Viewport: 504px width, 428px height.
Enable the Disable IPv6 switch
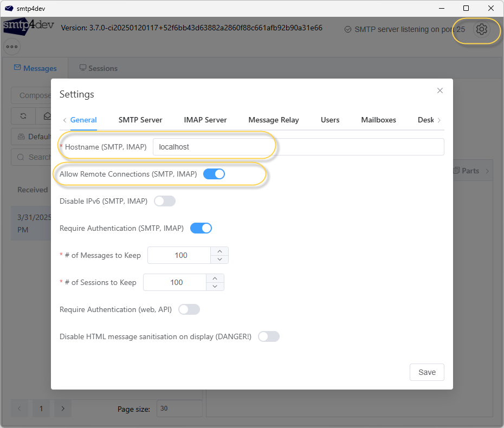[165, 201]
